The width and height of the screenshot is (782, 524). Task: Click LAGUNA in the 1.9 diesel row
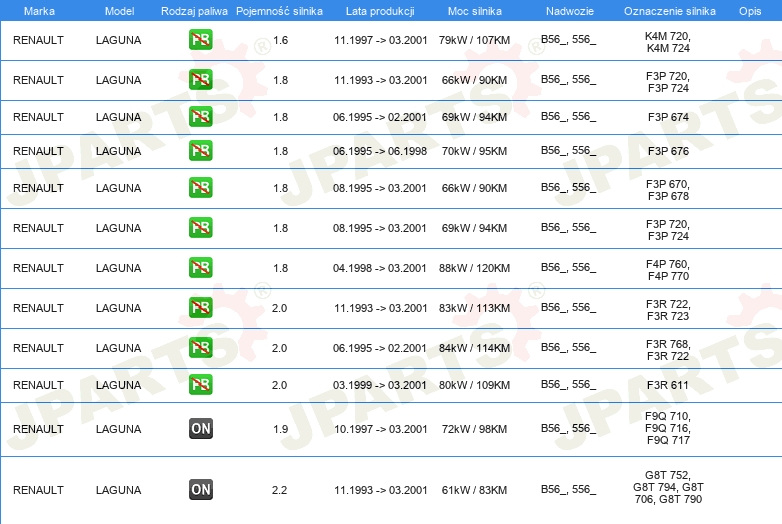[x=119, y=429]
